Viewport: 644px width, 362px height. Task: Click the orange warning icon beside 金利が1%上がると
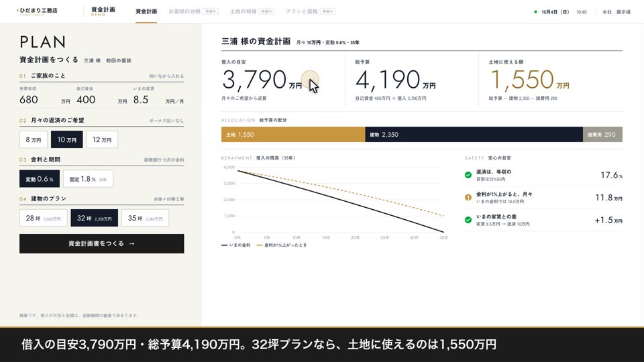click(468, 197)
